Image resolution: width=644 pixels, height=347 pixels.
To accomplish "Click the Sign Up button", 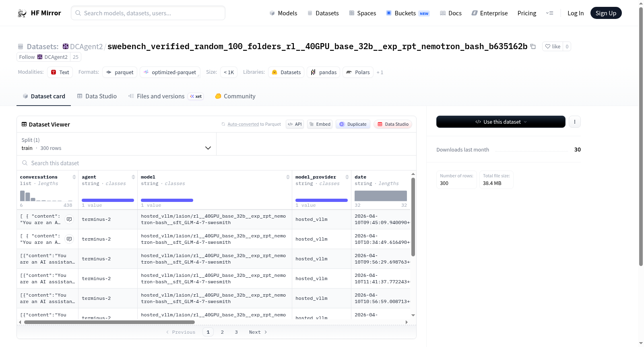I will coord(606,13).
